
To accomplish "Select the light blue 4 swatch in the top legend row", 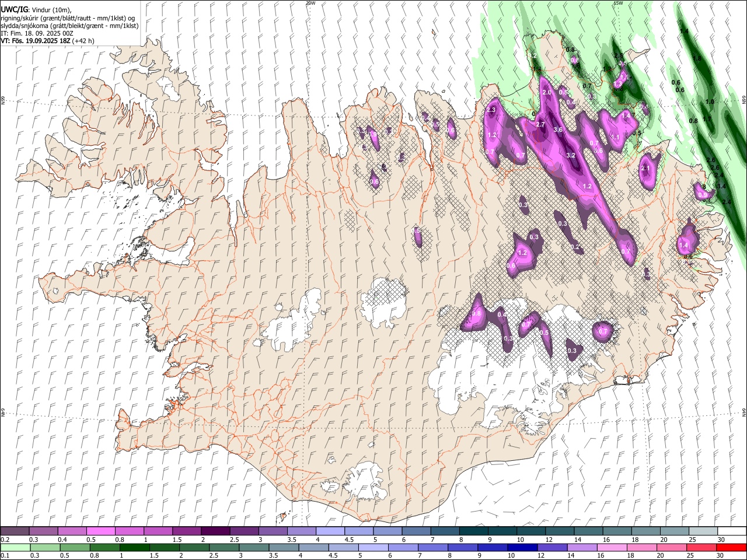I will (330, 531).
